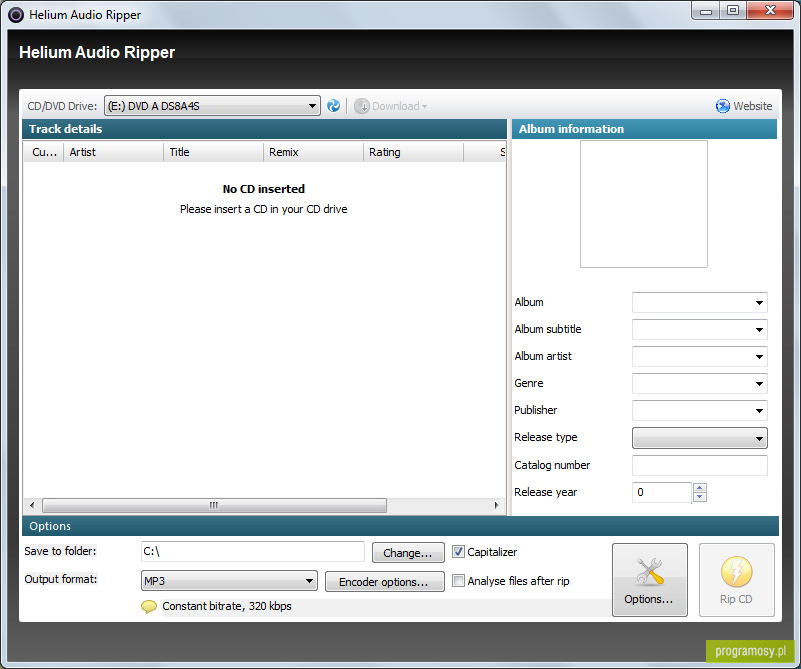Sort tracks by Artist column

[x=113, y=152]
